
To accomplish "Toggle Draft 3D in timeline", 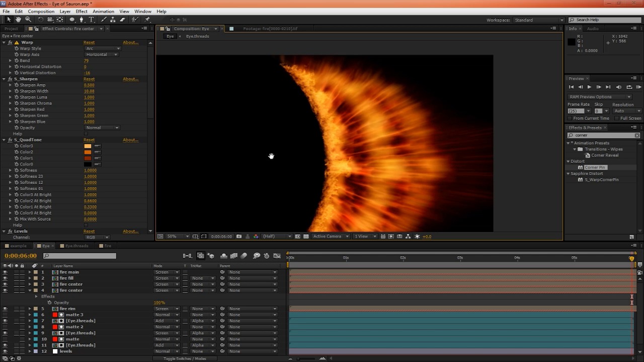I will [x=211, y=256].
